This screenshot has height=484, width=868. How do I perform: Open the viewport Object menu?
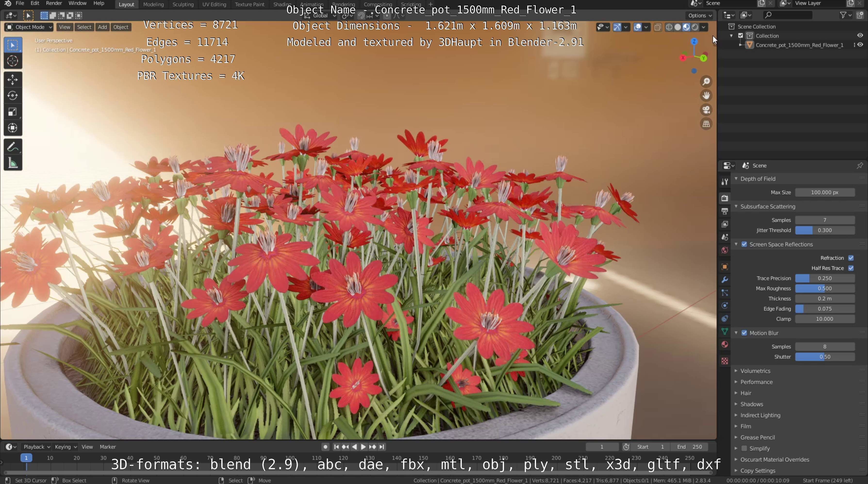coord(121,27)
